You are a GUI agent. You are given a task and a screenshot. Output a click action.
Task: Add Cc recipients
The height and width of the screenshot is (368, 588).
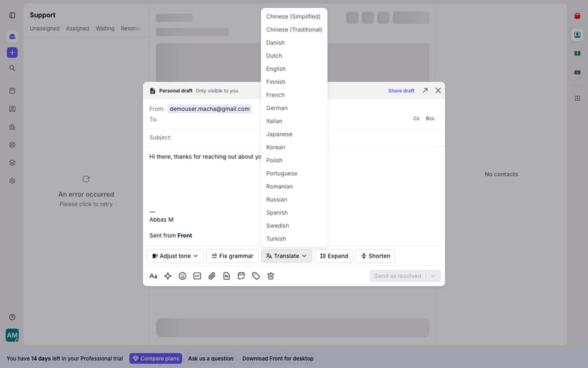coord(416,118)
